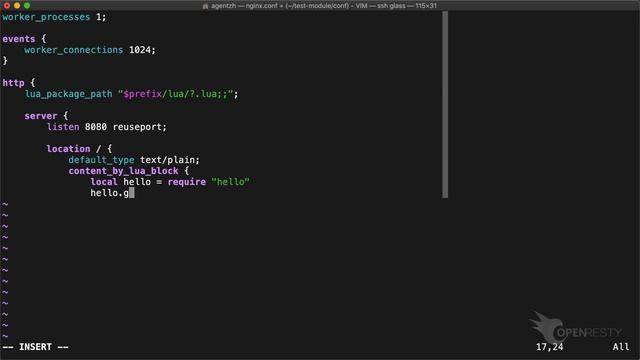Click the 'require' function call

[x=187, y=182]
